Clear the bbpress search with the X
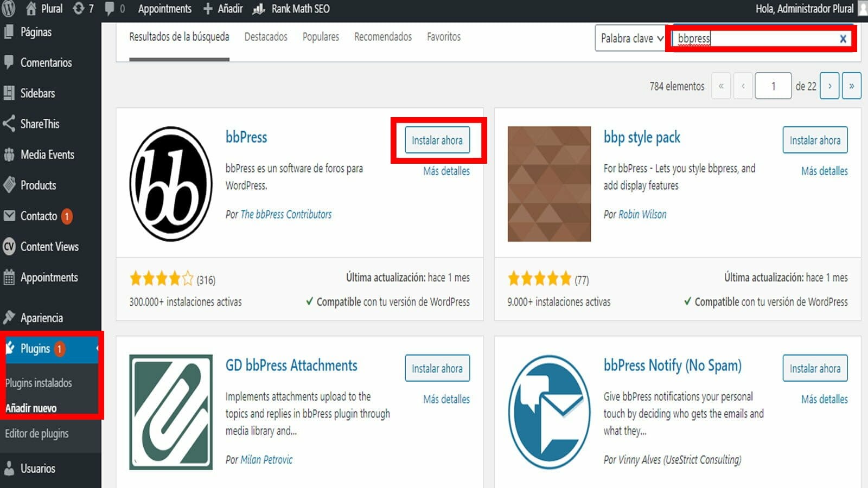Screen dimensions: 868x488 (843, 38)
